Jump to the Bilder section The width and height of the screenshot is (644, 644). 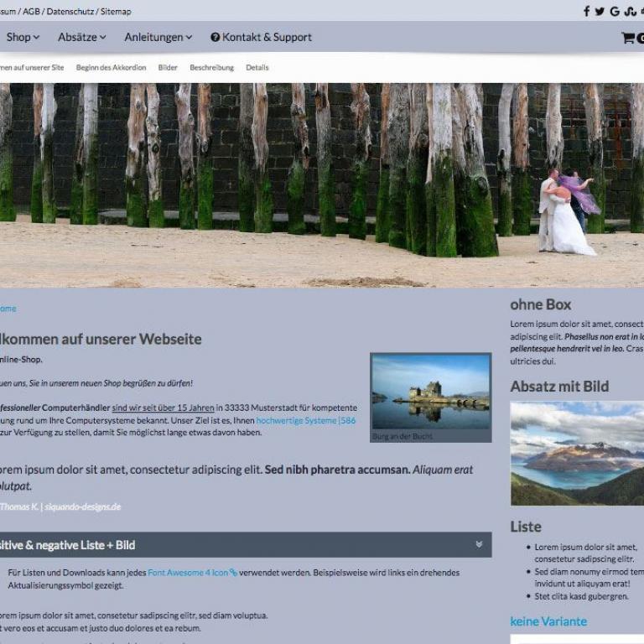(168, 68)
